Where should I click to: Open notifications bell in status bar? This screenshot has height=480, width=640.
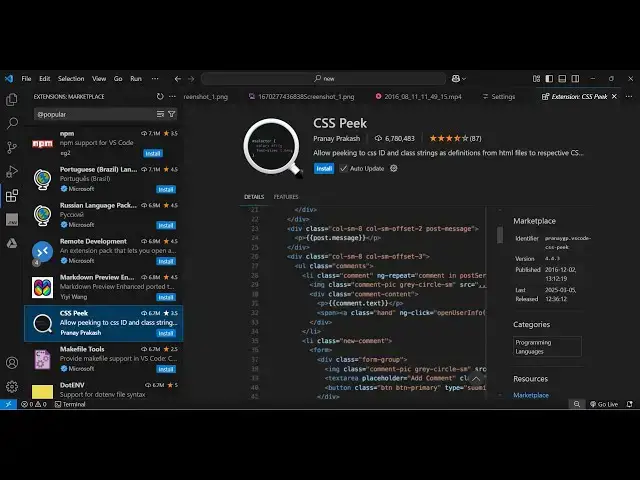pyautogui.click(x=630, y=404)
